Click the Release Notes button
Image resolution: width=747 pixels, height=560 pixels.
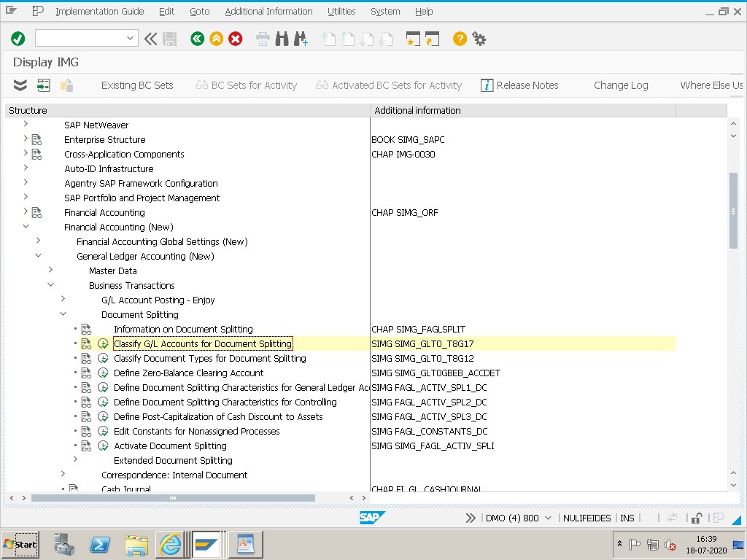(x=519, y=85)
